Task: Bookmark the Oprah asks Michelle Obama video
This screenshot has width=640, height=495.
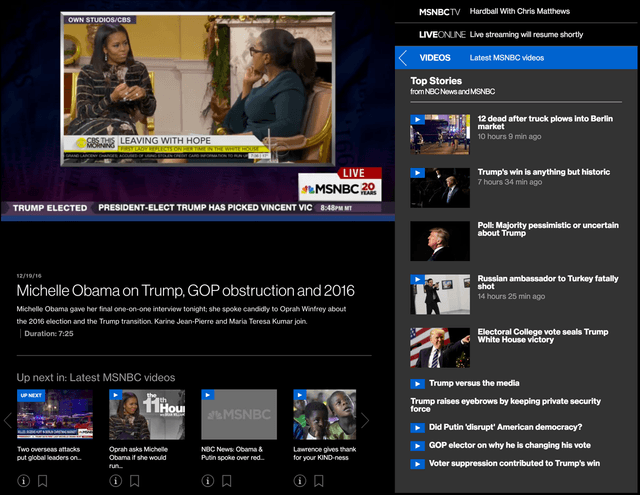Action: point(135,481)
